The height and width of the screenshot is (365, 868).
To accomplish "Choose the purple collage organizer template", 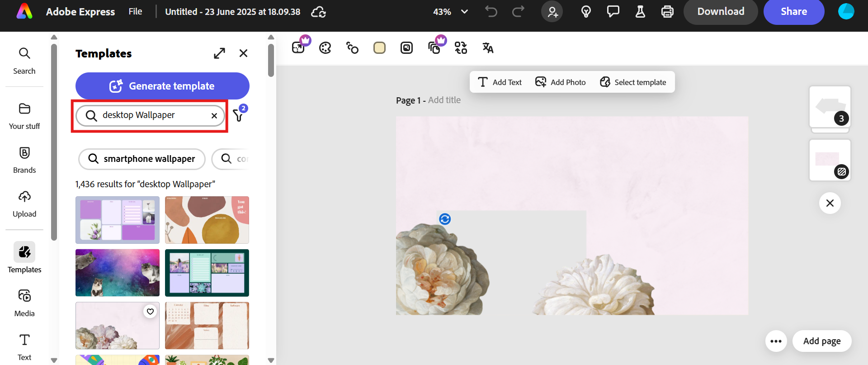I will [118, 220].
